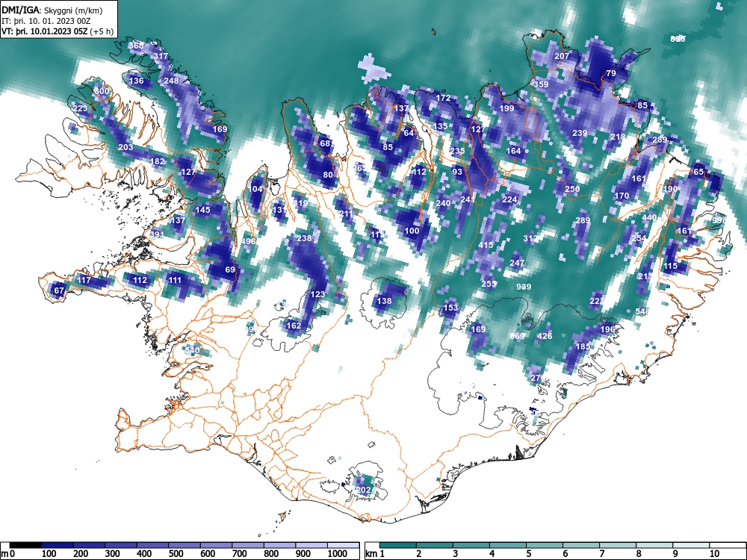Click the 'VT: þri. 10.01.2023 05Z (+5 h)' line

pos(58,31)
